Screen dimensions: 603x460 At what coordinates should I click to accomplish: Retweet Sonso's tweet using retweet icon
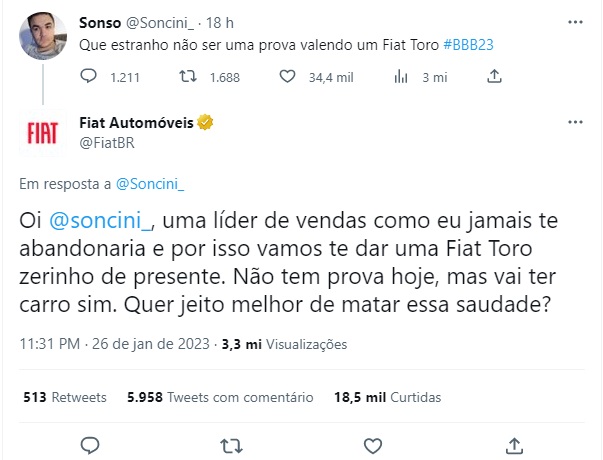[x=186, y=76]
